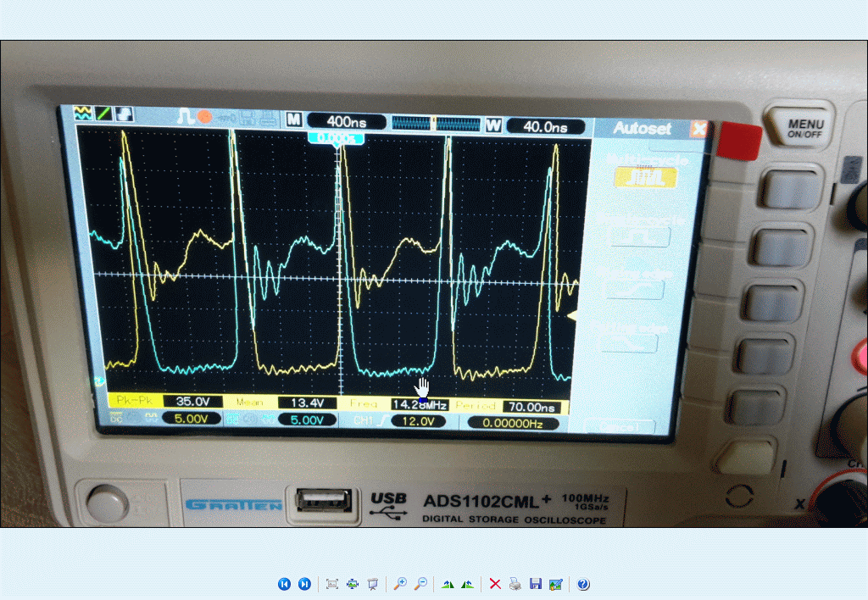This screenshot has width=868, height=600.
Task: Close the Autoset panel with the orange X
Action: pos(698,129)
